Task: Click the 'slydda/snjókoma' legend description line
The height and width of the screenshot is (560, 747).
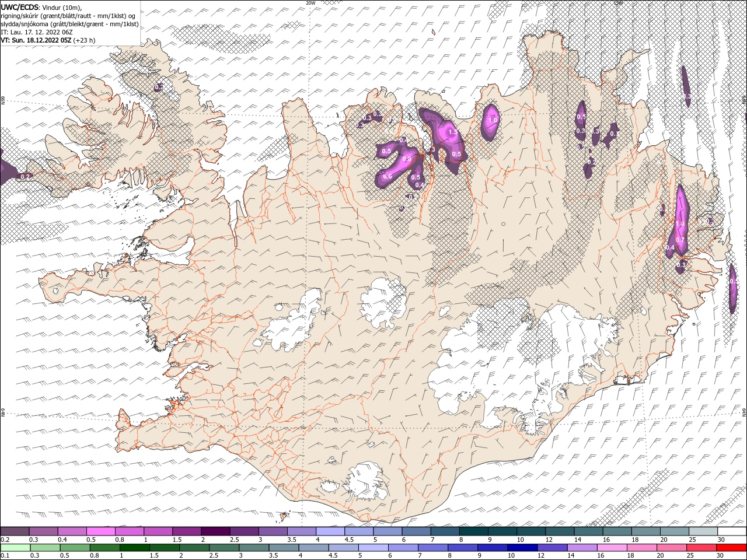Action: 69,24
